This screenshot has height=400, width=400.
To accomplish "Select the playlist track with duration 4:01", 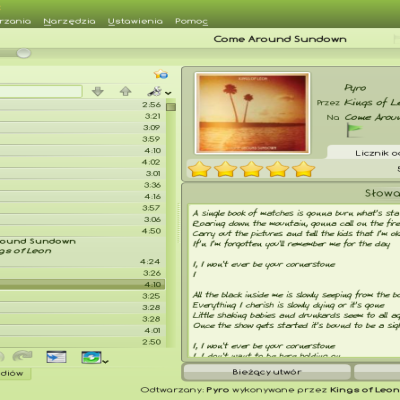I will (83, 330).
